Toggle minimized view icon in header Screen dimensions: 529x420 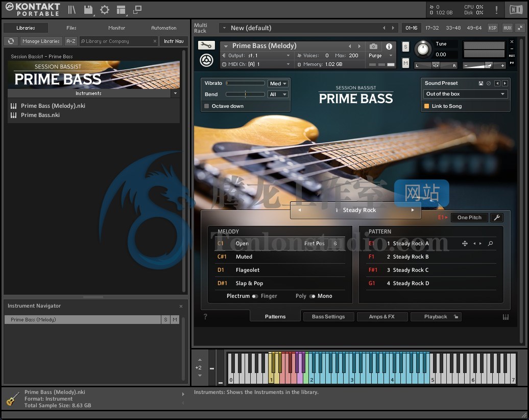(137, 10)
